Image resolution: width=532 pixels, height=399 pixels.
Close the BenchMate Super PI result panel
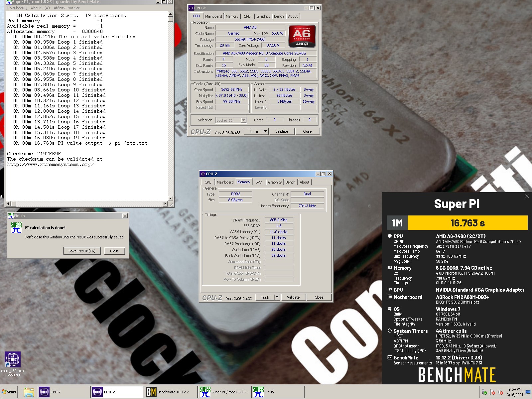click(527, 196)
